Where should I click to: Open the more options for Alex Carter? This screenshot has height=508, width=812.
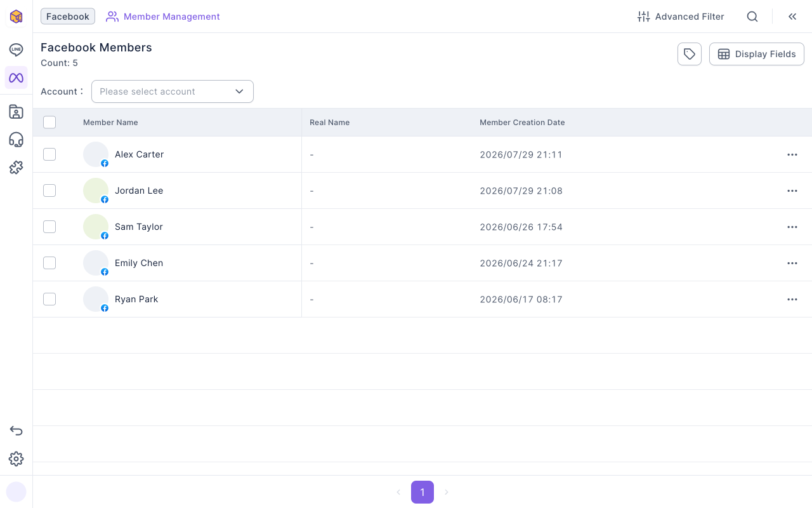[x=792, y=154]
